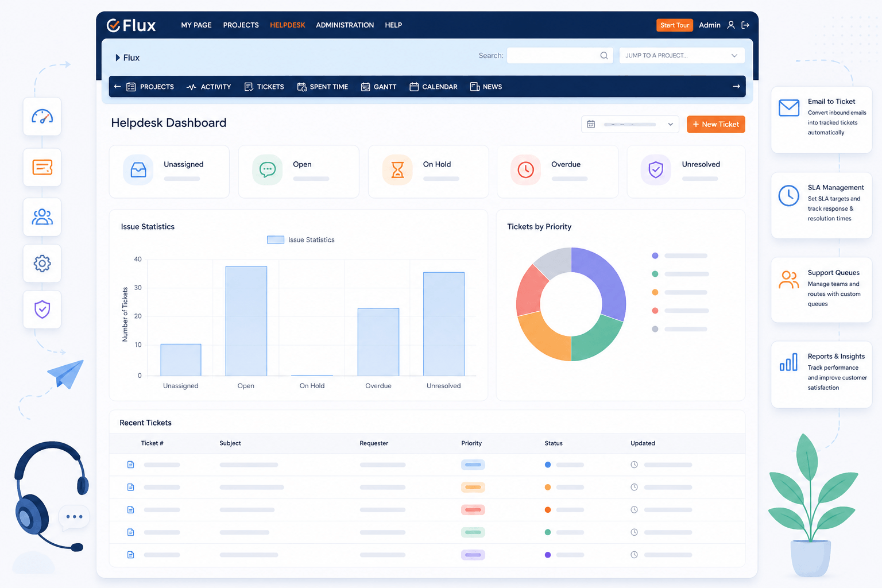
Task: Click the Overdue clock icon
Action: tap(526, 170)
